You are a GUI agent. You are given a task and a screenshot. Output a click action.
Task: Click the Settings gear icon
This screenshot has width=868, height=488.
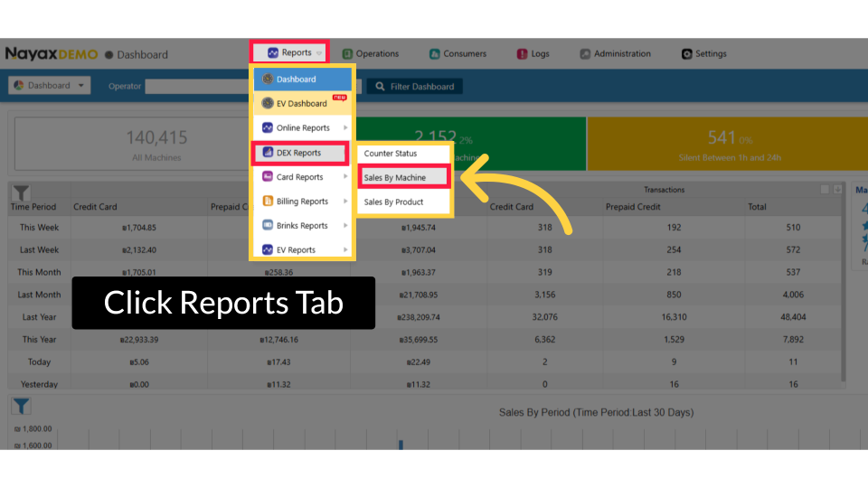click(x=687, y=53)
